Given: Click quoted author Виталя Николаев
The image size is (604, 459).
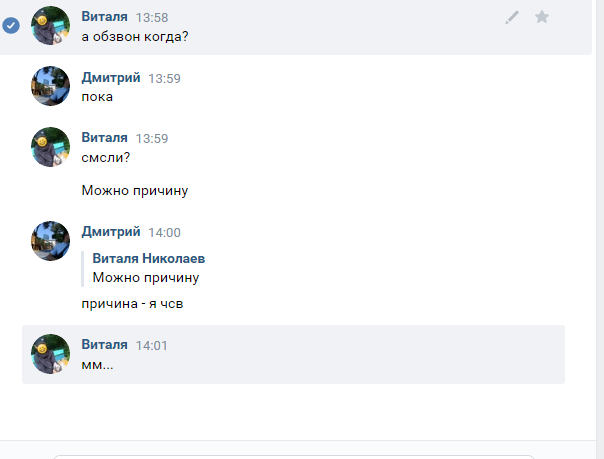Looking at the screenshot, I should pos(149,258).
